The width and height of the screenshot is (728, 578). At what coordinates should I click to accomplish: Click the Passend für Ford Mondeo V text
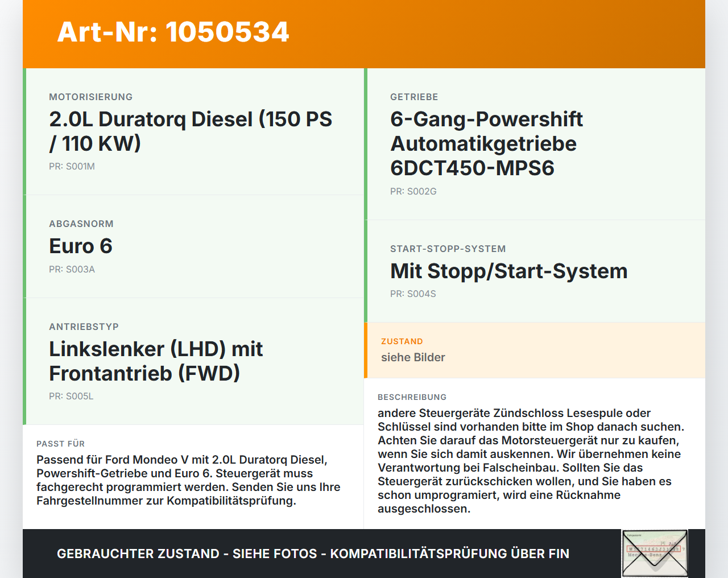188,480
